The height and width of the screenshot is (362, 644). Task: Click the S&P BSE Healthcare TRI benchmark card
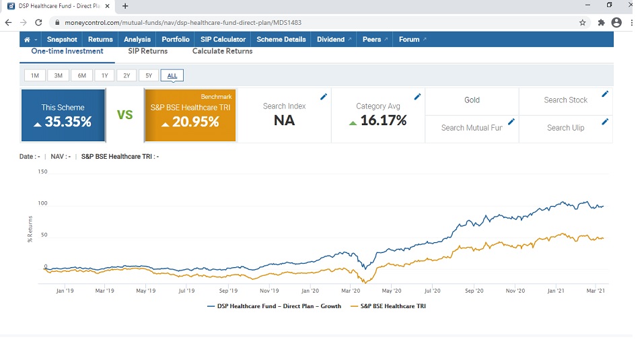[190, 116]
